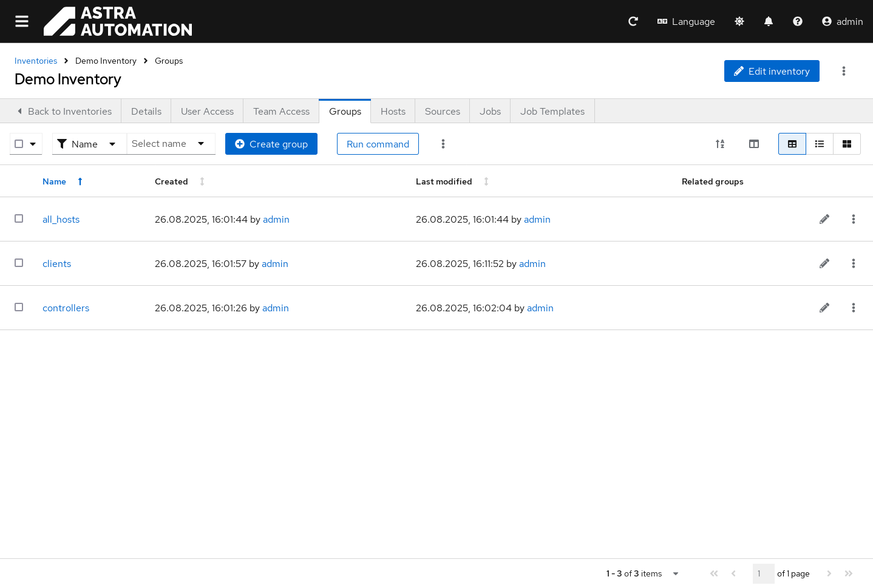Open the notifications bell

(x=768, y=21)
